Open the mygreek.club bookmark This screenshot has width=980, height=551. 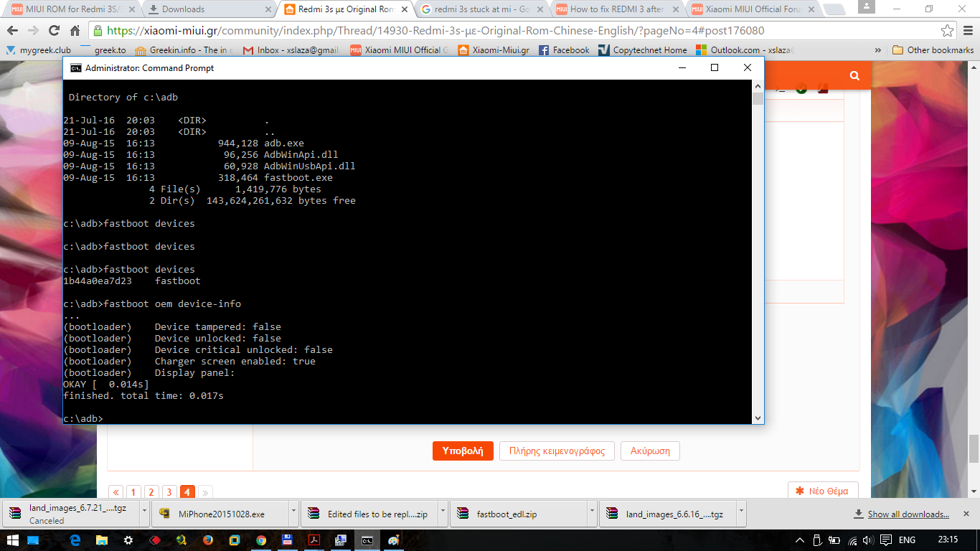38,50
